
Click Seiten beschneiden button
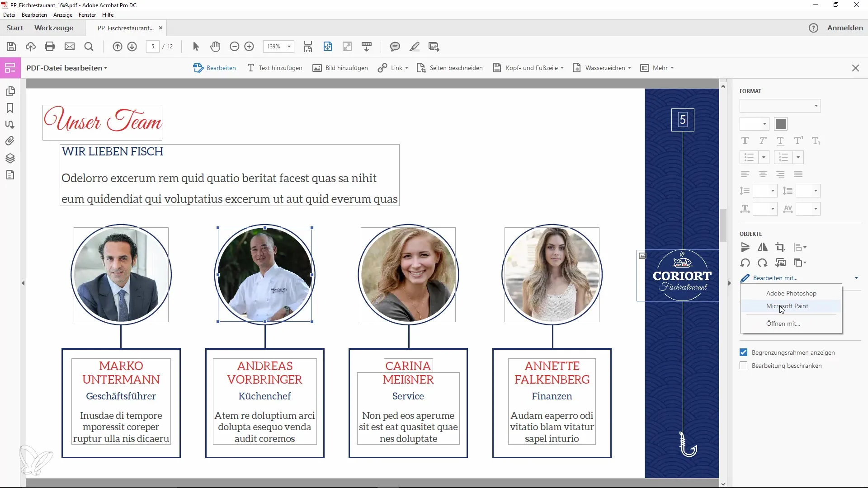click(x=450, y=68)
